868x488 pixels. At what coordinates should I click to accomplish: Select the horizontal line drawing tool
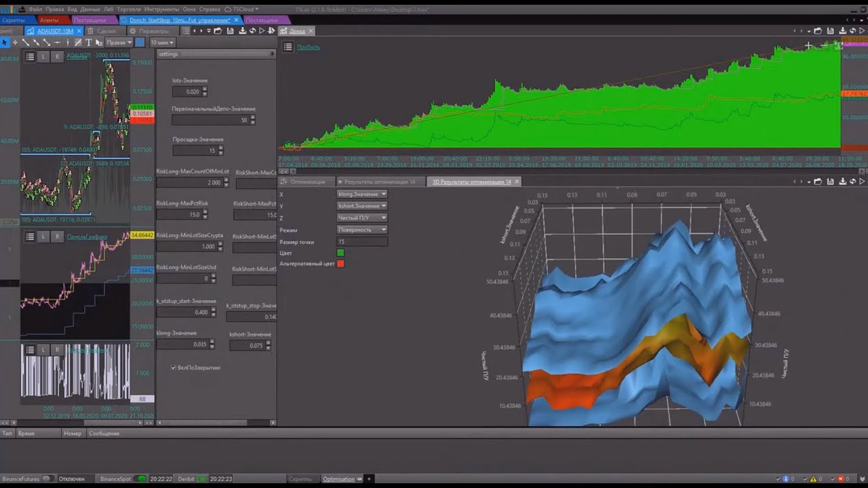(57, 43)
